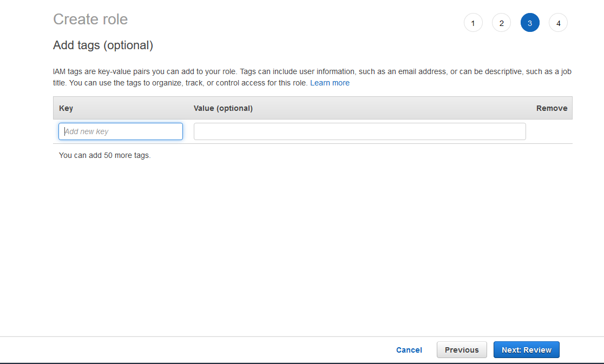Open the Learn more link
The width and height of the screenshot is (604, 364).
(330, 83)
